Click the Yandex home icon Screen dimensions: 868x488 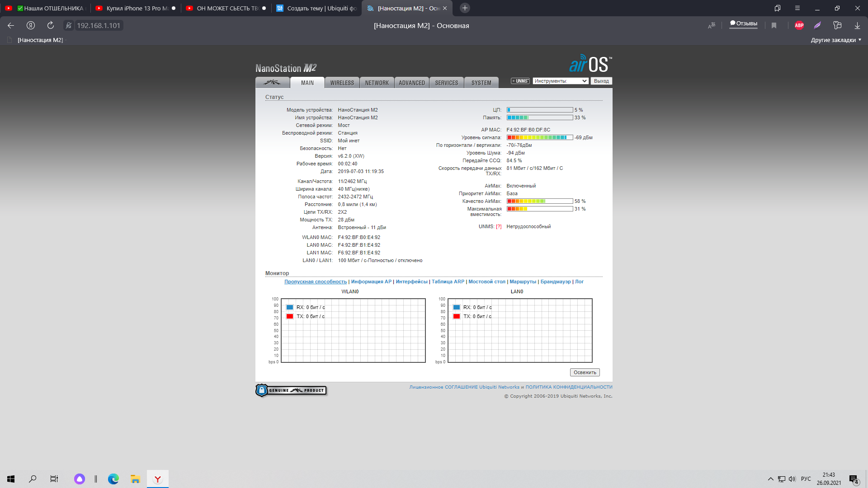31,25
